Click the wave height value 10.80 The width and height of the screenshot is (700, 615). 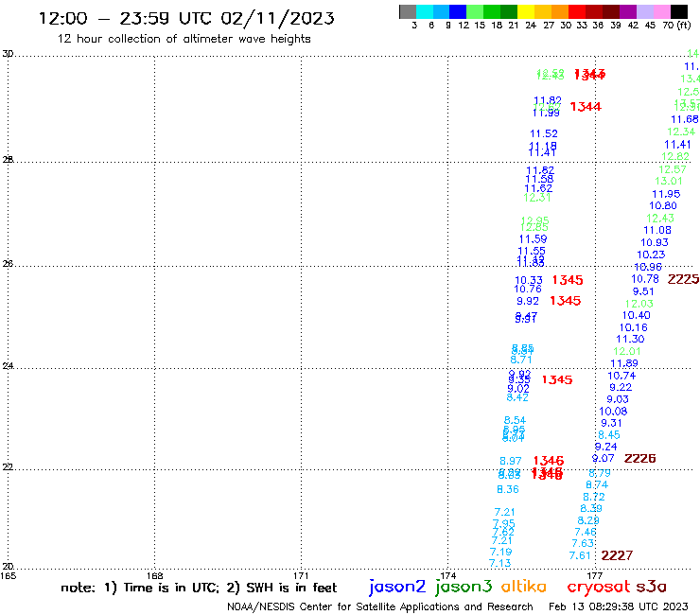pos(663,205)
